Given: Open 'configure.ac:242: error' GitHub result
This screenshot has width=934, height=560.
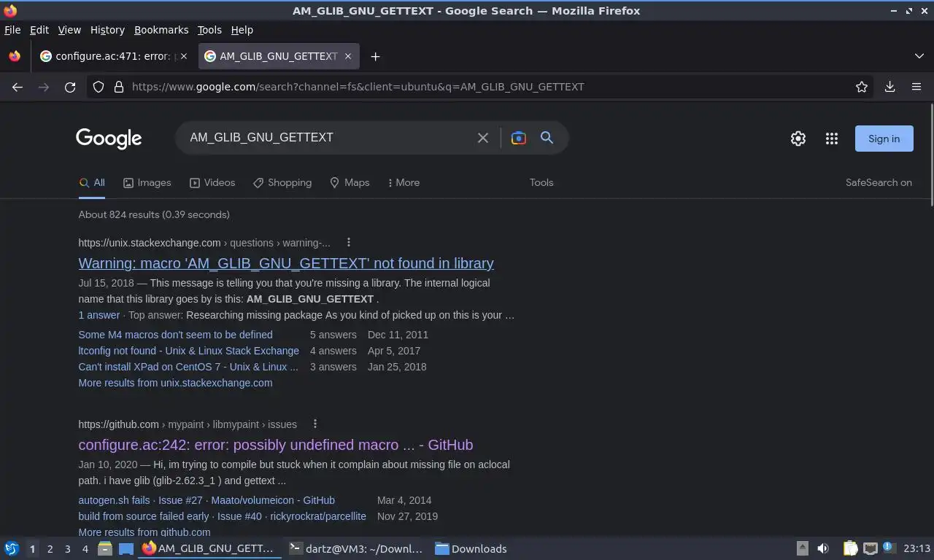Looking at the screenshot, I should [x=276, y=445].
